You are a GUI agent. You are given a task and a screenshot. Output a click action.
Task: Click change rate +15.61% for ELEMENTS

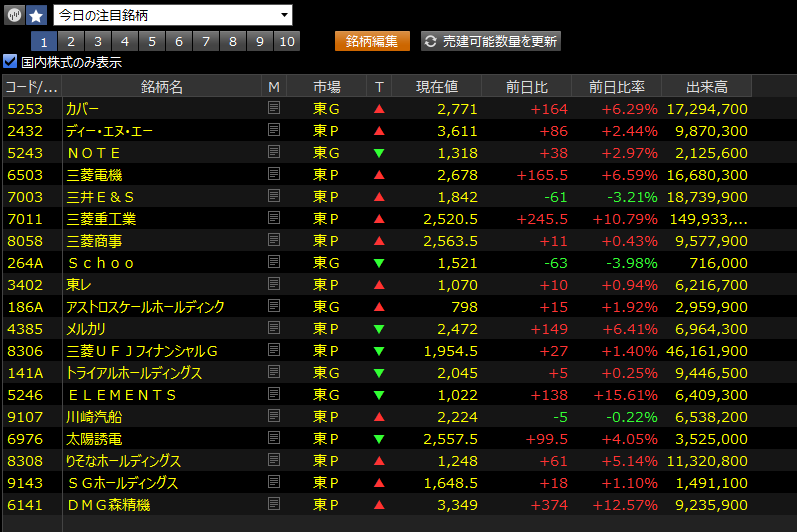(625, 395)
